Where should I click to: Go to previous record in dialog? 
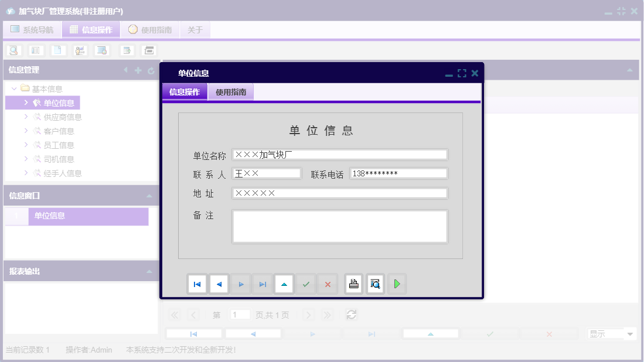pyautogui.click(x=219, y=284)
